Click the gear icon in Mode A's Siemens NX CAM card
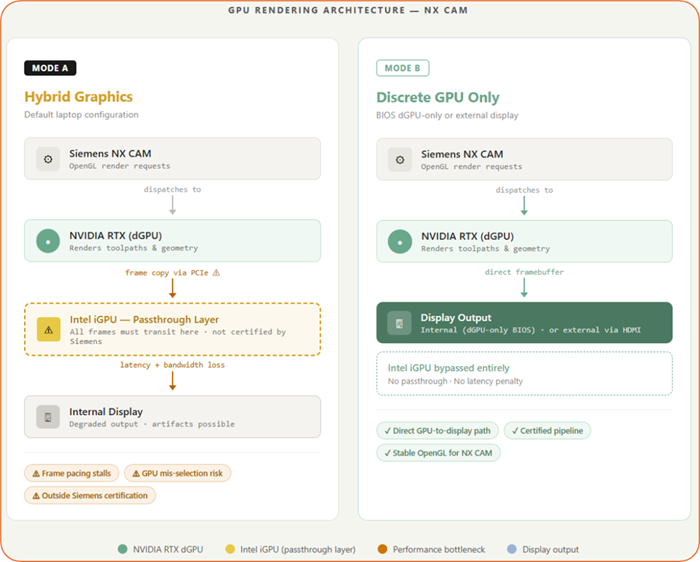This screenshot has height=562, width=700. [47, 159]
